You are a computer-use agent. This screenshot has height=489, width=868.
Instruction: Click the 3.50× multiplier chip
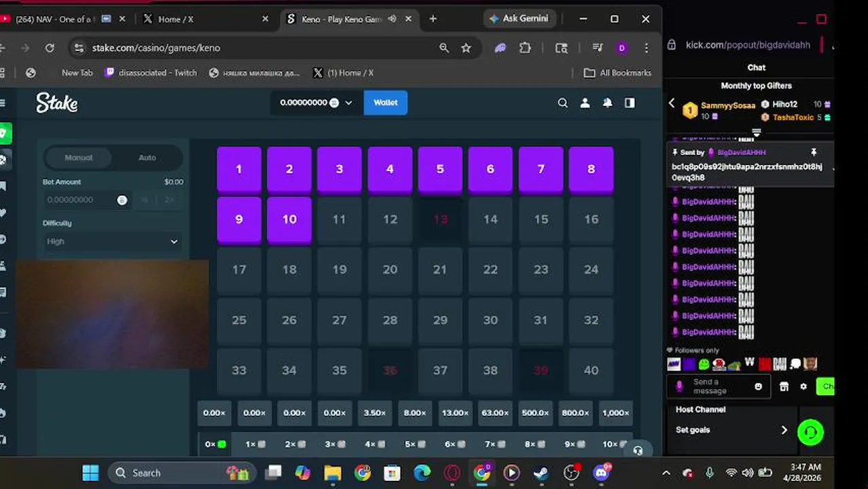(374, 413)
